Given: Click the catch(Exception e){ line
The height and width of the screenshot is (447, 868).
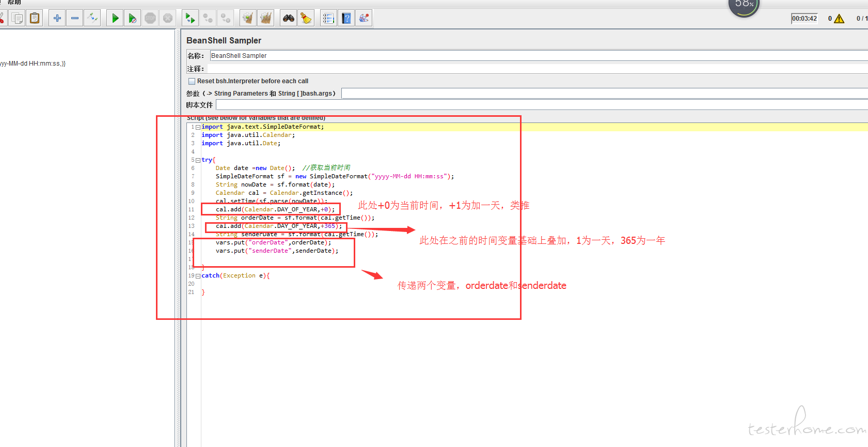Looking at the screenshot, I should 235,275.
